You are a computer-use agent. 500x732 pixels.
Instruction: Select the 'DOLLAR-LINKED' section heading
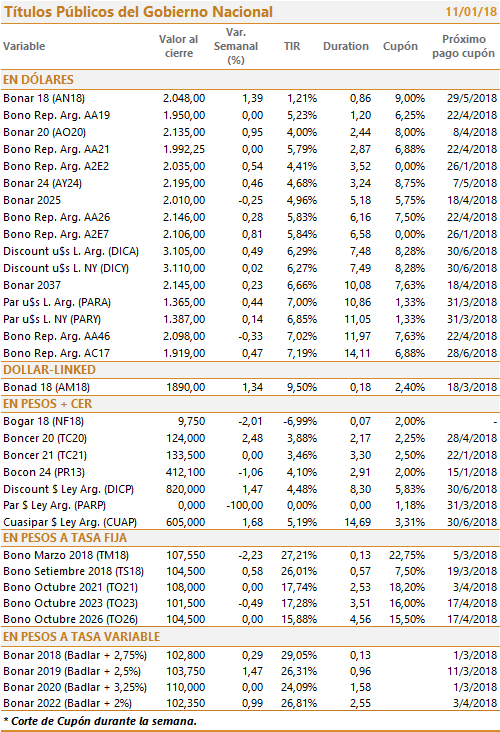coord(49,370)
